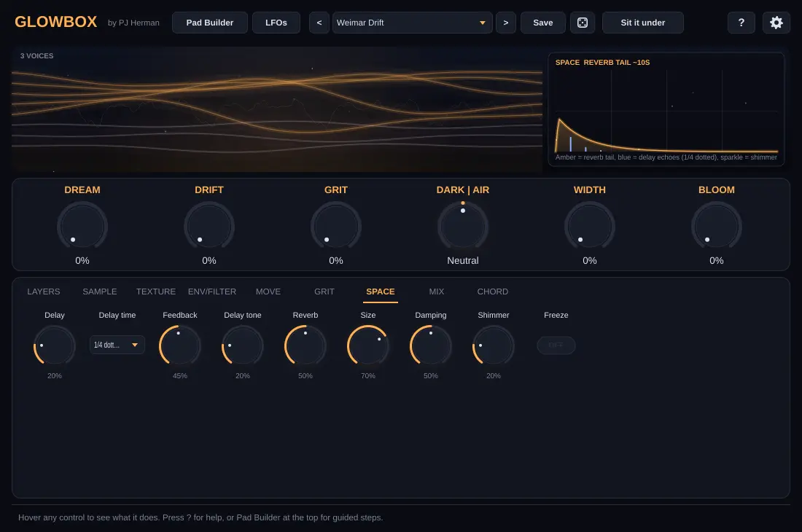Open help with the question mark button
This screenshot has height=532, width=802.
(x=741, y=23)
